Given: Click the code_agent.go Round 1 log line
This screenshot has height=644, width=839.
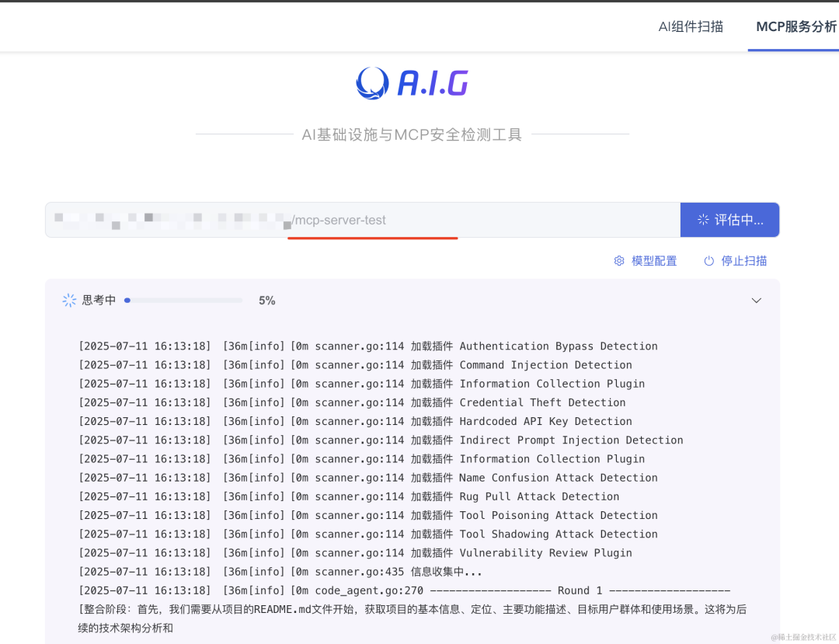Looking at the screenshot, I should tap(405, 590).
